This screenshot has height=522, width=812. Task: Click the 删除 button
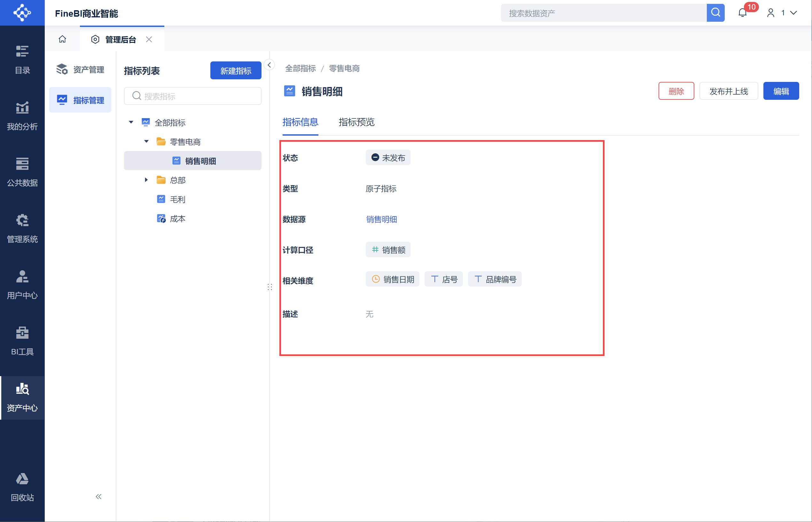[x=676, y=91]
